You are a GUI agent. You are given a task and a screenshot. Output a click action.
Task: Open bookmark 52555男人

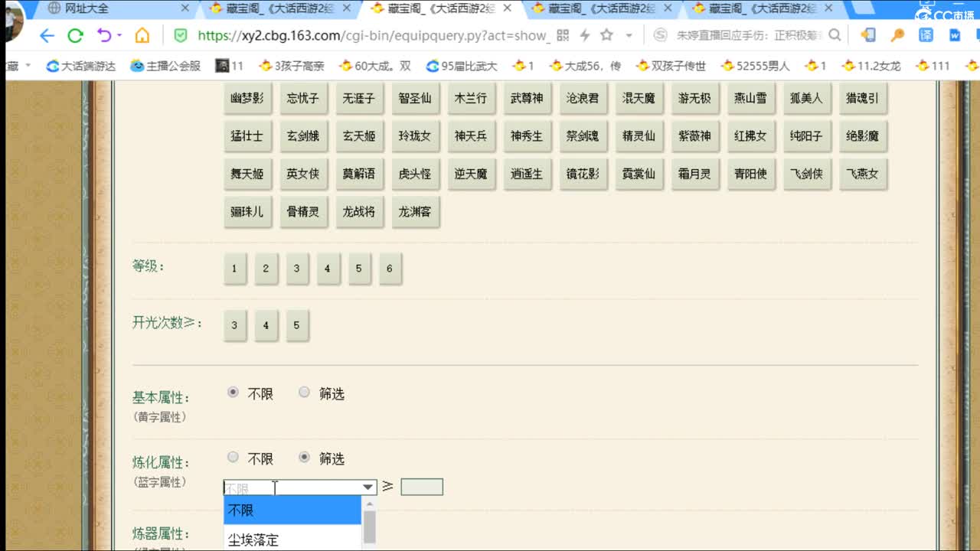pyautogui.click(x=755, y=66)
